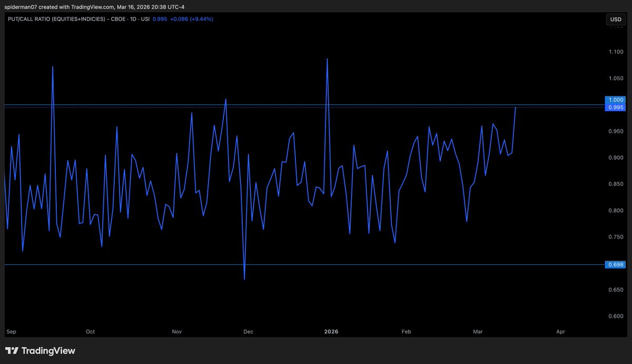
Task: Click the 0.800 price axis label
Action: click(616, 211)
